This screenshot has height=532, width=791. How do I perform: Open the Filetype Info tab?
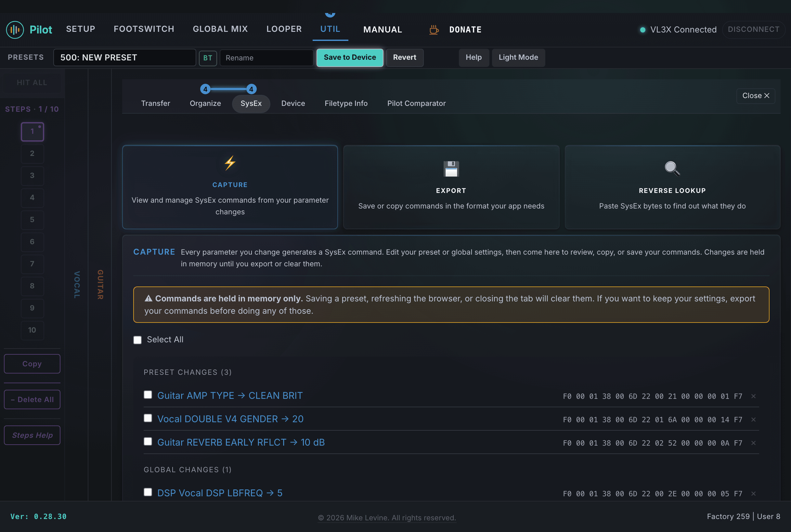tap(346, 103)
